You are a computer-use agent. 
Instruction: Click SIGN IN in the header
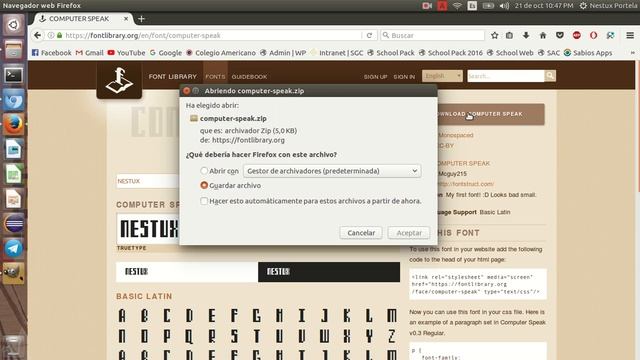click(404, 77)
